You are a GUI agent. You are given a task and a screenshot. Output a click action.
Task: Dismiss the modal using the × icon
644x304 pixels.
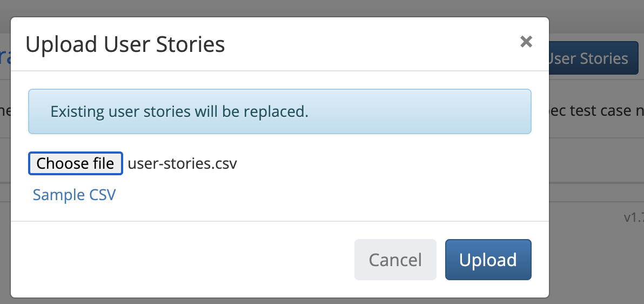pos(526,42)
